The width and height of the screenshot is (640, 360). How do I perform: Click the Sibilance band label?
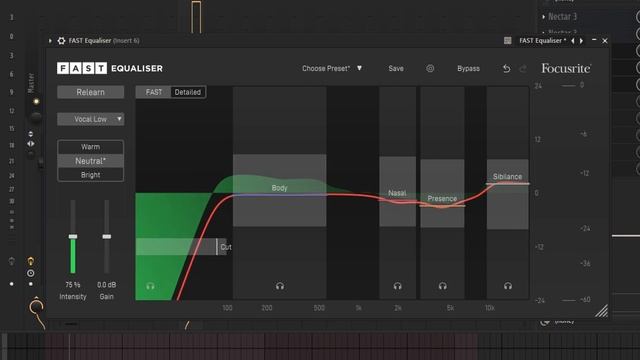point(507,177)
